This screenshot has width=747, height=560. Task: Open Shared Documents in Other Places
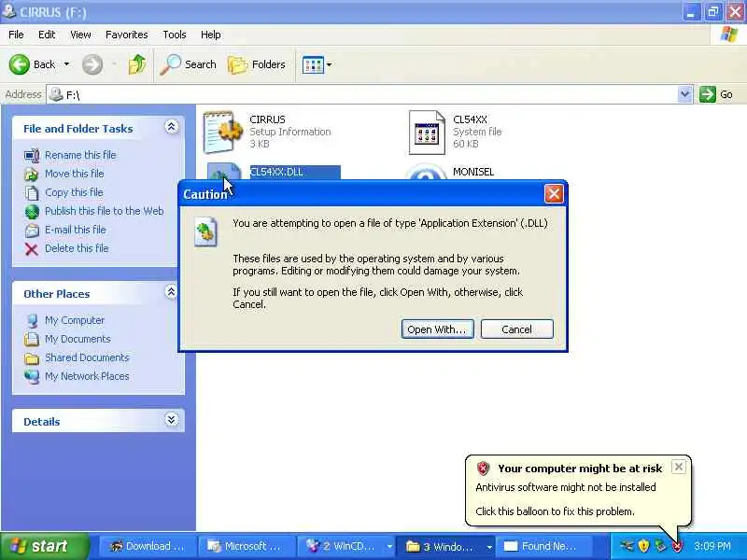click(87, 357)
